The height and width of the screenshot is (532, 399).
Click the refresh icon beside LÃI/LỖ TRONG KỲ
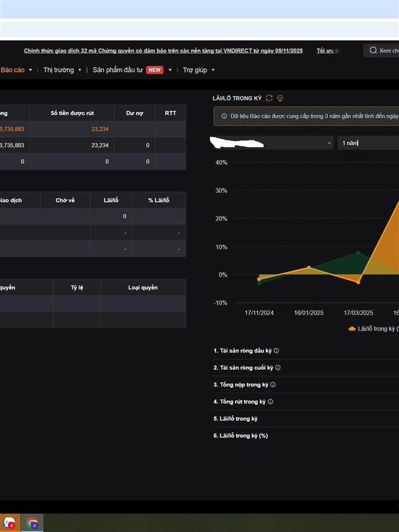[269, 98]
